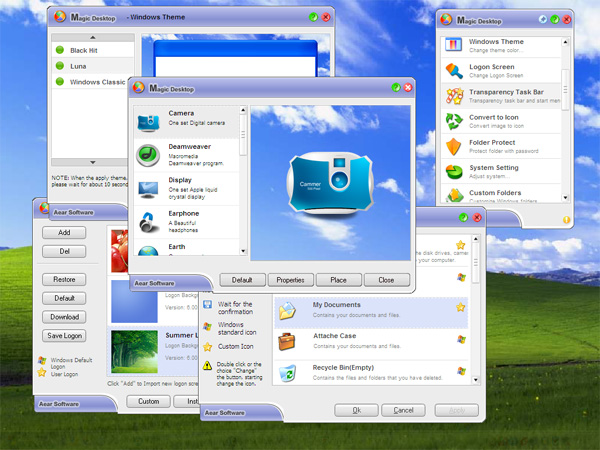Click the Attache Case briefcase icon
Viewport: 600px width, 450px height.
[287, 342]
